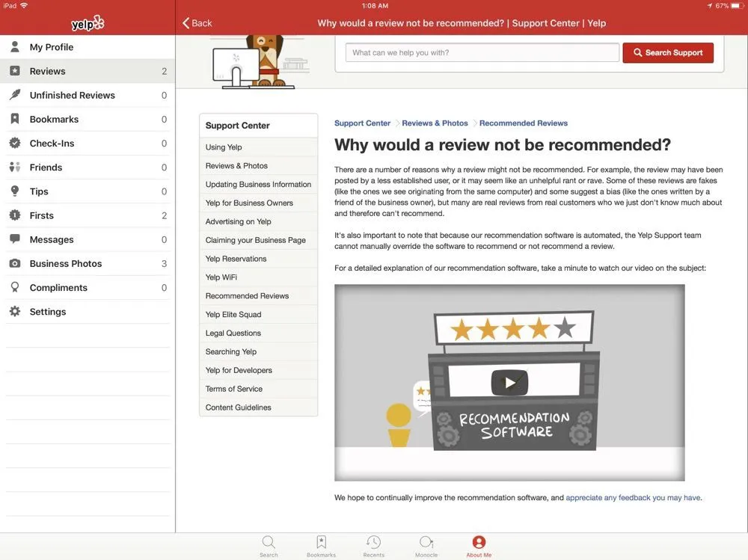Select the About Me tab
Screen dimensions: 748x560
479,546
